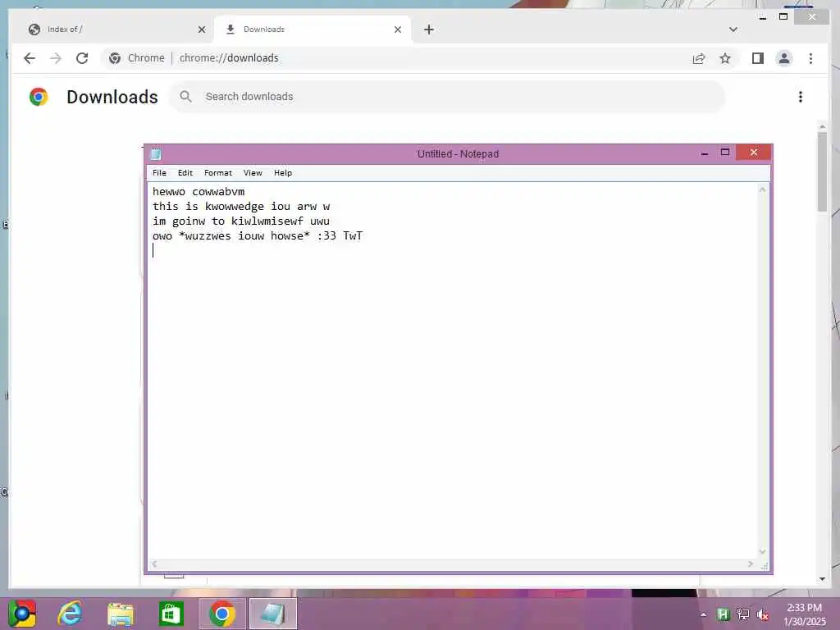
Task: Click Notepad horizontal scroll right arrow
Action: (751, 564)
